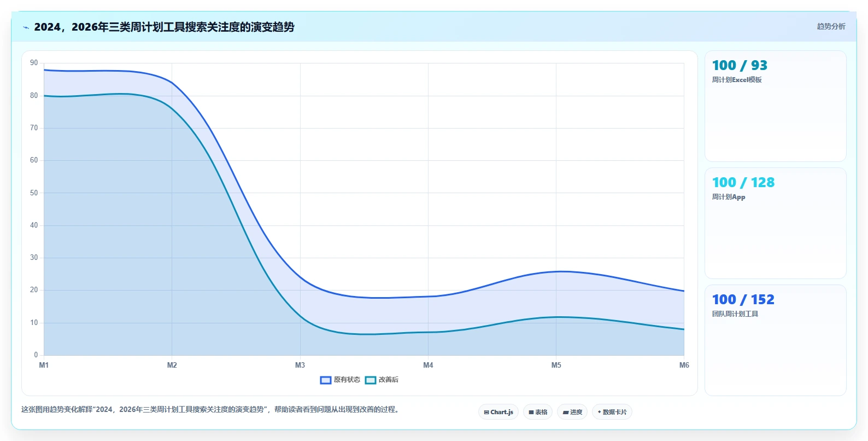
Task: Click the M5 axis label
Action: [x=556, y=365]
